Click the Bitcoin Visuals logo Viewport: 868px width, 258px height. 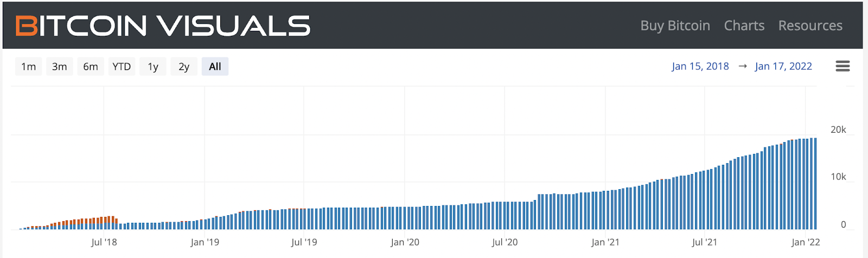(163, 25)
